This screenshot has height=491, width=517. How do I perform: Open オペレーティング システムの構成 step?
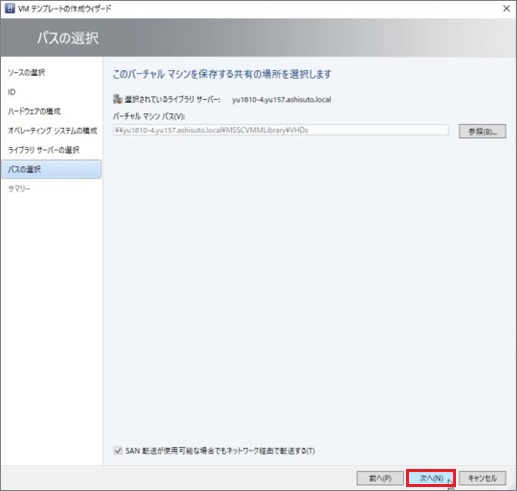tap(52, 131)
